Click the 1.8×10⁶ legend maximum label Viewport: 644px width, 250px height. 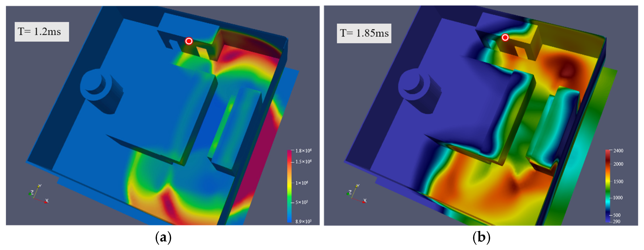pos(303,151)
